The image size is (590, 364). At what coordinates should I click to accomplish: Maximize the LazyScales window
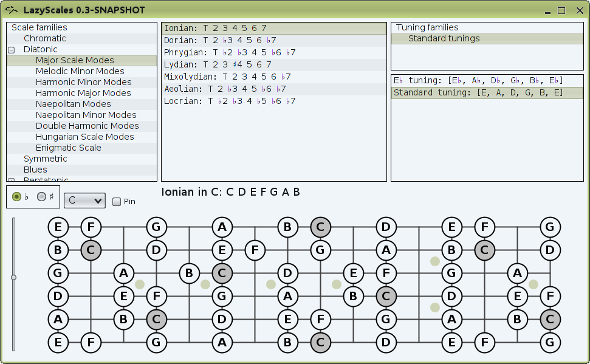coord(561,10)
